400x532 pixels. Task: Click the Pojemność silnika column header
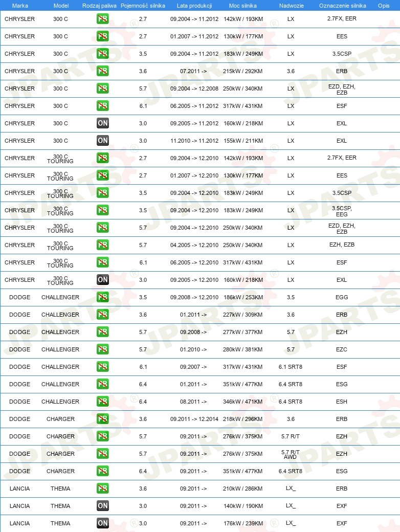pyautogui.click(x=143, y=6)
